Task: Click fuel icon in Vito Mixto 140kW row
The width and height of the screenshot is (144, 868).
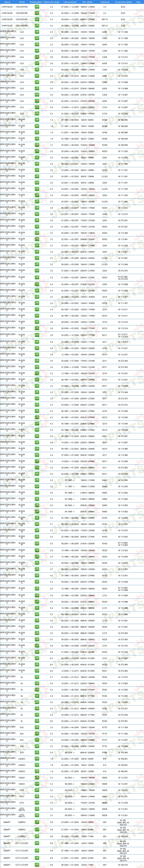Action: 37,809
